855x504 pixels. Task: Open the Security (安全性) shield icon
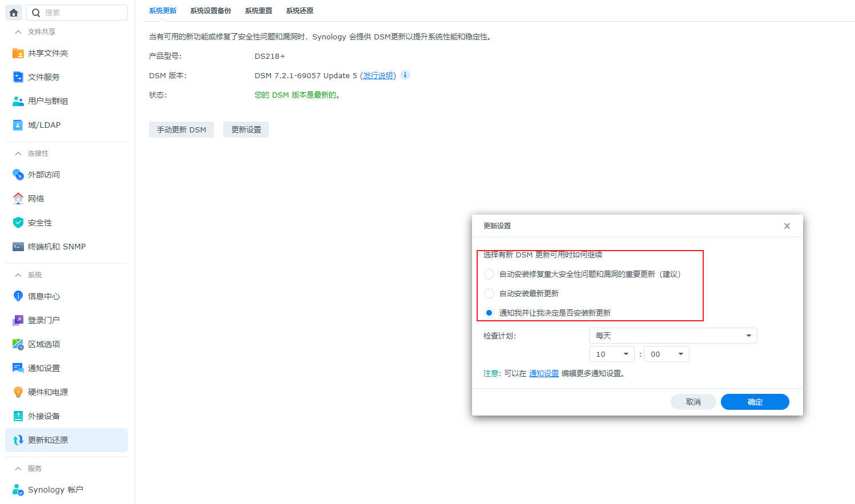tap(18, 223)
